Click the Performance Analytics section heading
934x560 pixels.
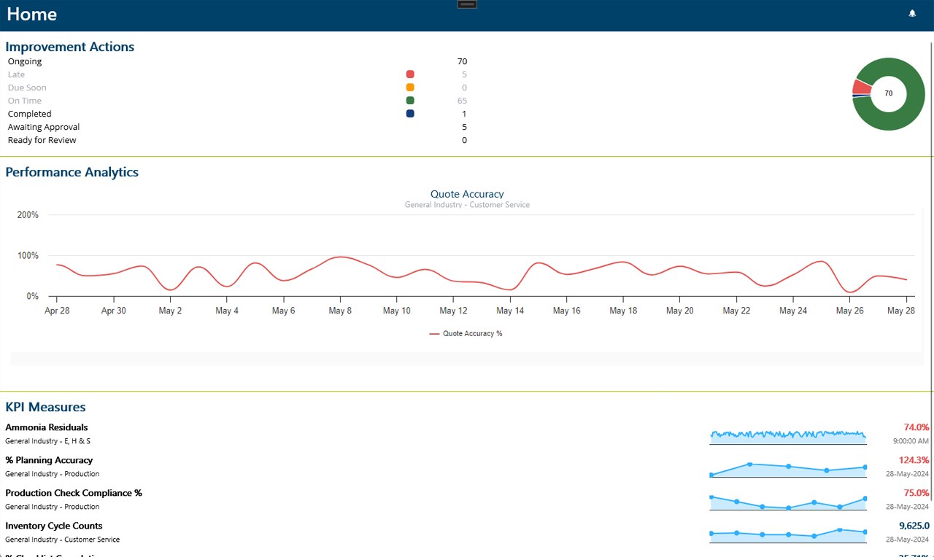(x=72, y=172)
